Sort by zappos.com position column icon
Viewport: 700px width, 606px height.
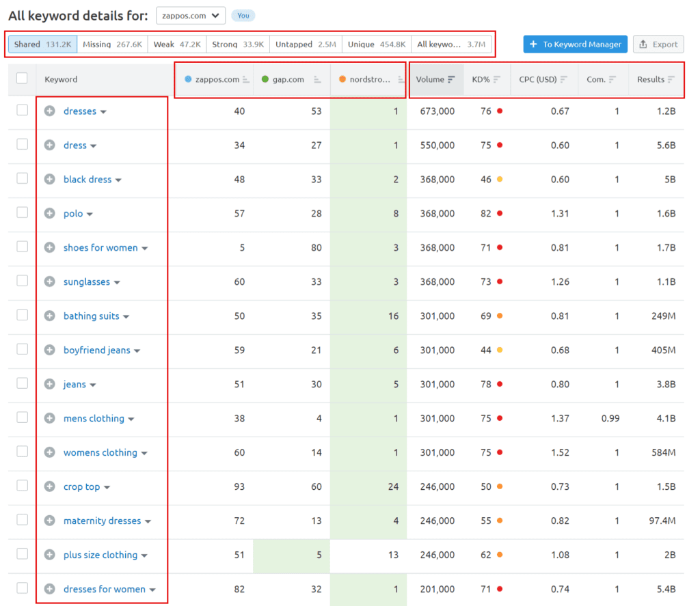point(245,79)
